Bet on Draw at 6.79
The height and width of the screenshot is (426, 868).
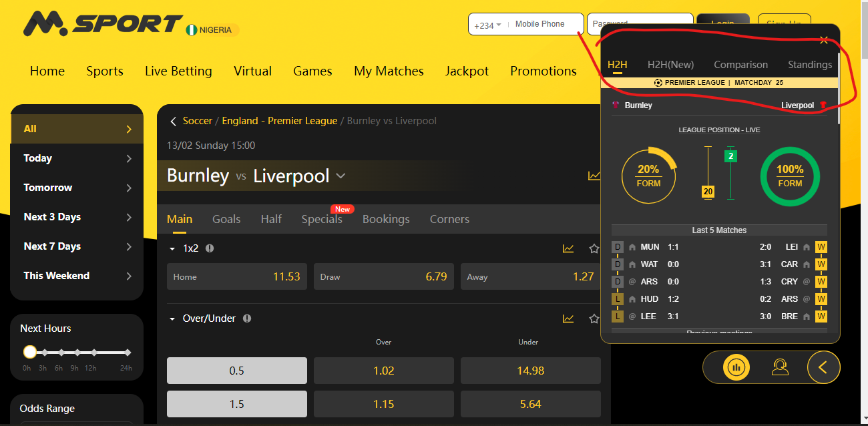pyautogui.click(x=384, y=276)
